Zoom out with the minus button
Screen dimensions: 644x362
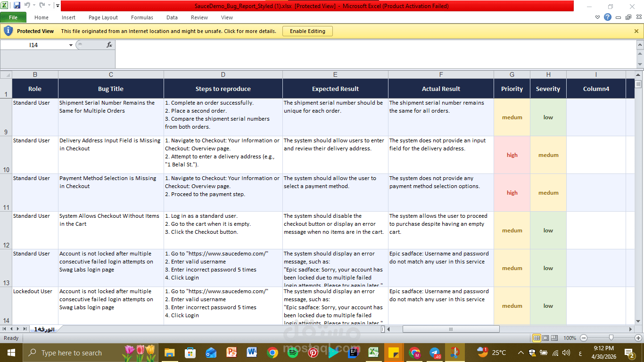(584, 338)
